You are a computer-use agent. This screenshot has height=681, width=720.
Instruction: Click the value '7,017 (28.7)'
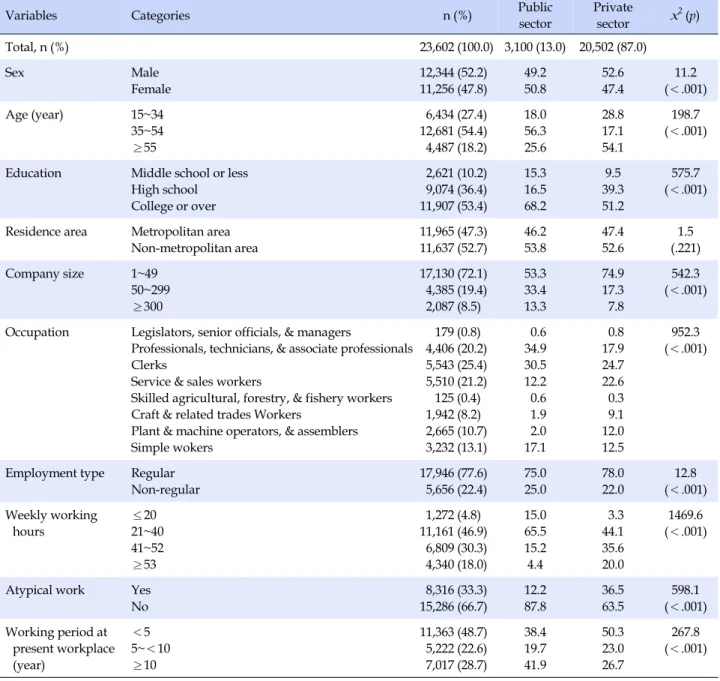tap(456, 665)
